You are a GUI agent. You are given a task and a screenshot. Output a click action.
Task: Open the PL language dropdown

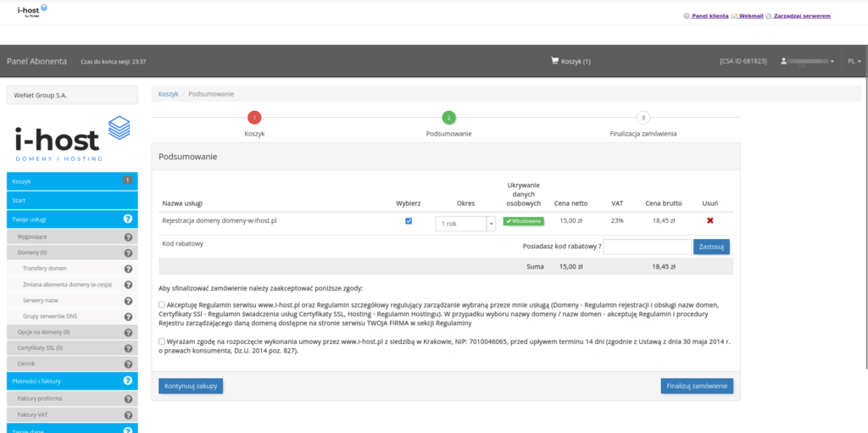click(854, 62)
